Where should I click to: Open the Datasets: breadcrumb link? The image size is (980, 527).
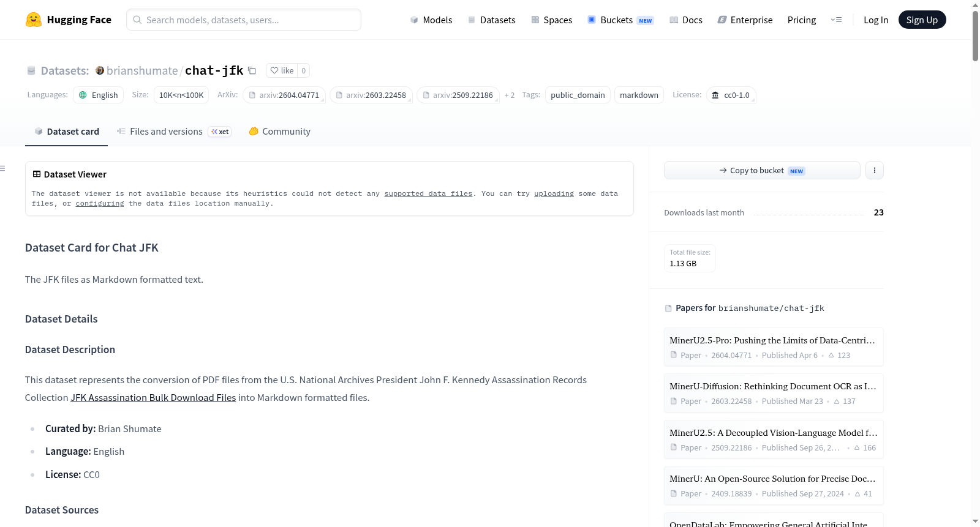coord(65,70)
